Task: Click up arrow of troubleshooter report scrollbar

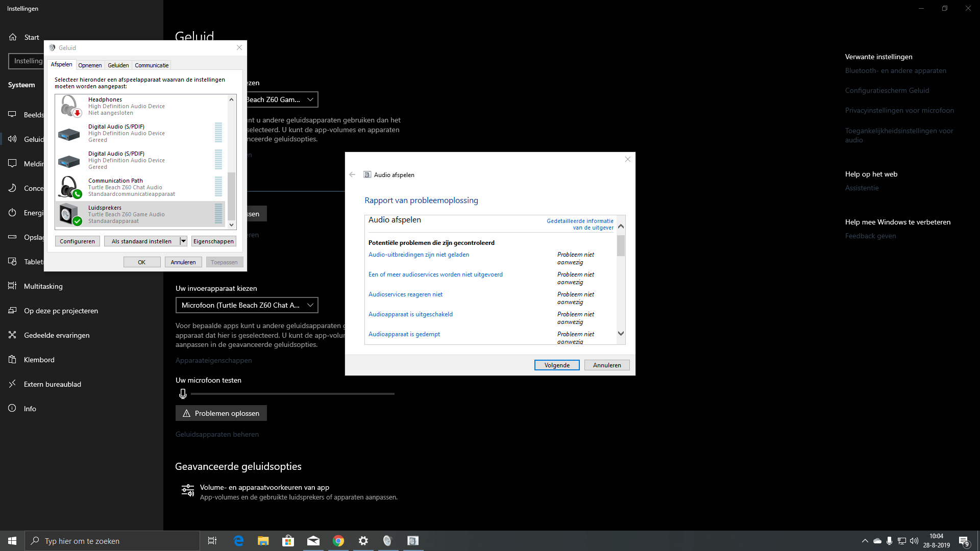Action: pyautogui.click(x=621, y=226)
